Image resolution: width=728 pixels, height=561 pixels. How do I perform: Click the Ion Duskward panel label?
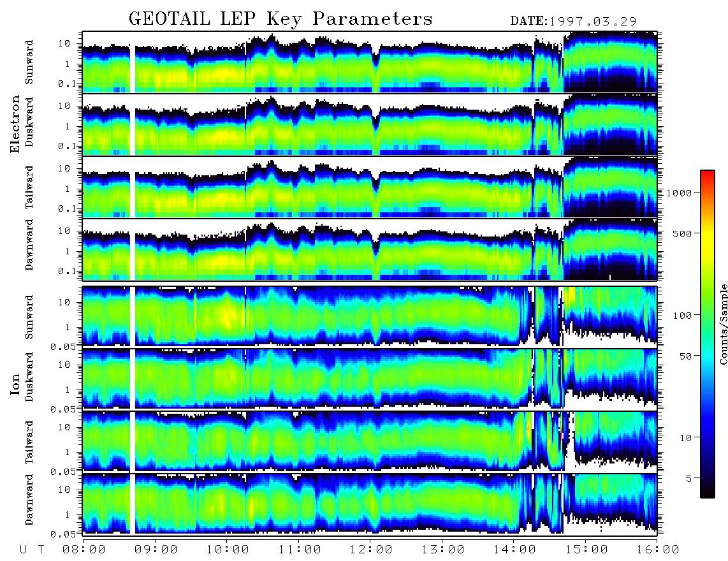[29, 377]
